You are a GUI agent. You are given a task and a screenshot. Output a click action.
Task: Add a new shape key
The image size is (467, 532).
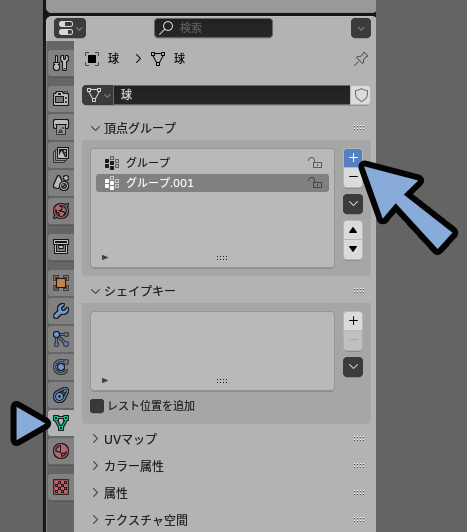[x=353, y=321]
